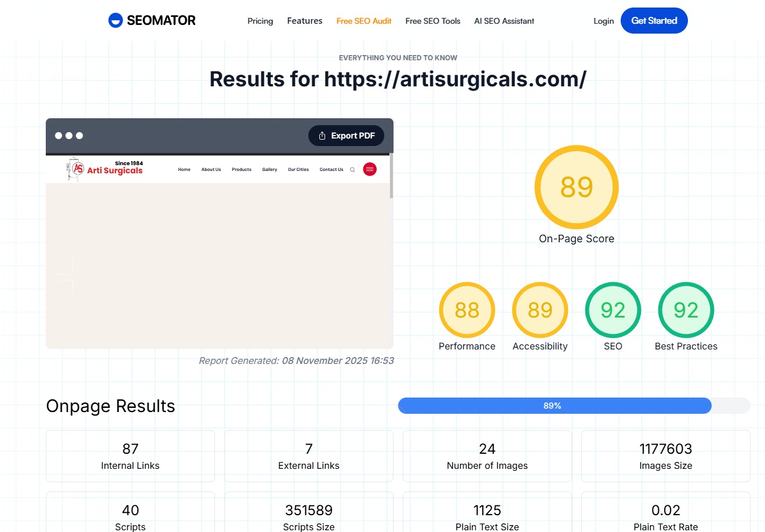
Task: Click the 1125 Plain Text Size card
Action: [487, 512]
